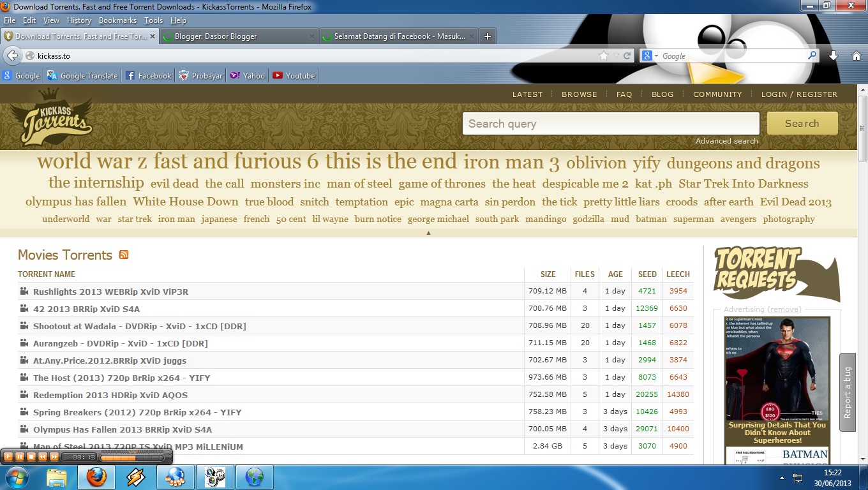
Task: Open the LATEST navigation link
Action: [527, 94]
